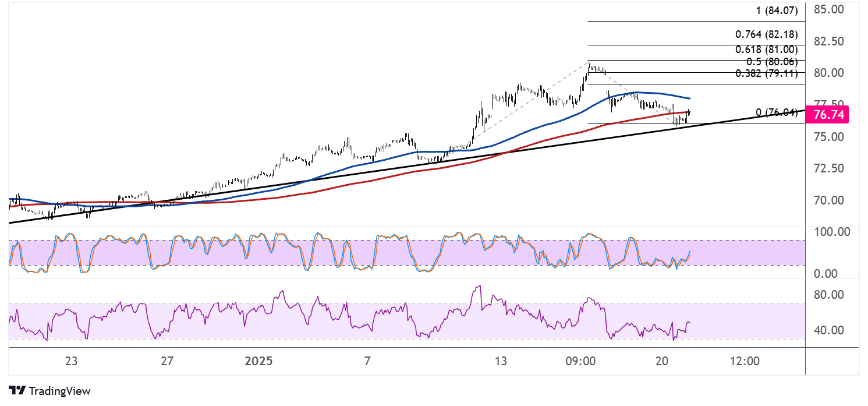868x406 pixels.
Task: Click the TradingView logo
Action: coord(49,391)
